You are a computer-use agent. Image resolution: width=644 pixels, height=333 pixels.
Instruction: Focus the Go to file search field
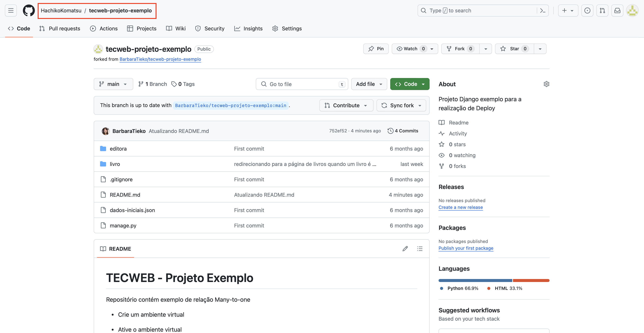(301, 84)
